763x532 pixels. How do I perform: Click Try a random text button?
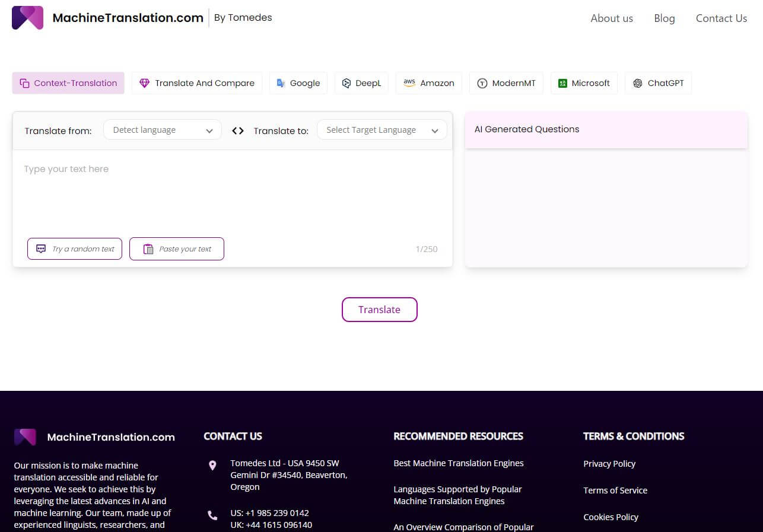(75, 249)
